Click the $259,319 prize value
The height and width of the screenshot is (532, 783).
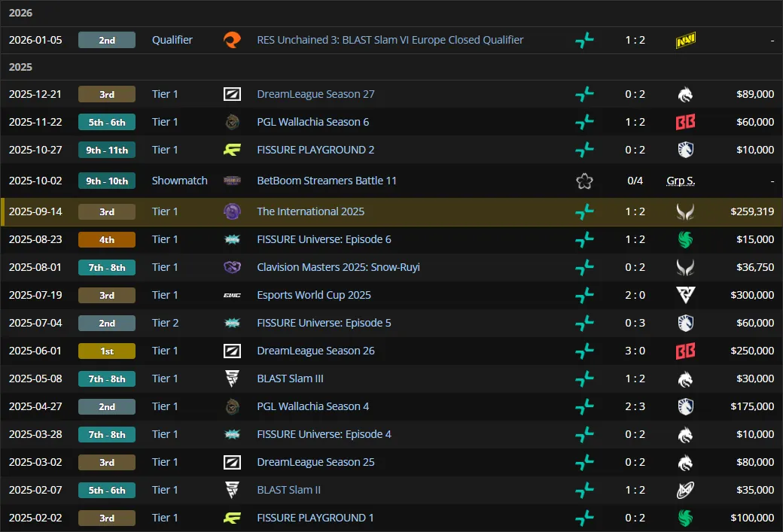[752, 211]
